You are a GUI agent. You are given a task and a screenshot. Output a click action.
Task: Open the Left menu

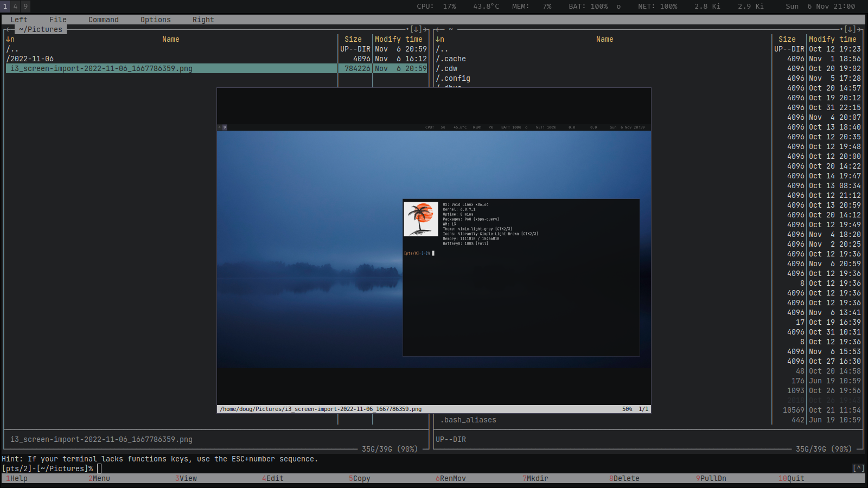pyautogui.click(x=18, y=20)
